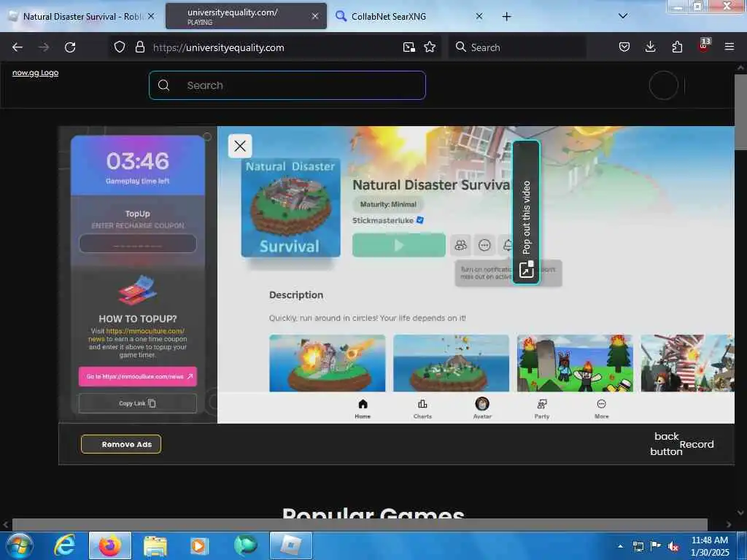The height and width of the screenshot is (560, 747).
Task: Go back using the browser back arrow
Action: (18, 47)
